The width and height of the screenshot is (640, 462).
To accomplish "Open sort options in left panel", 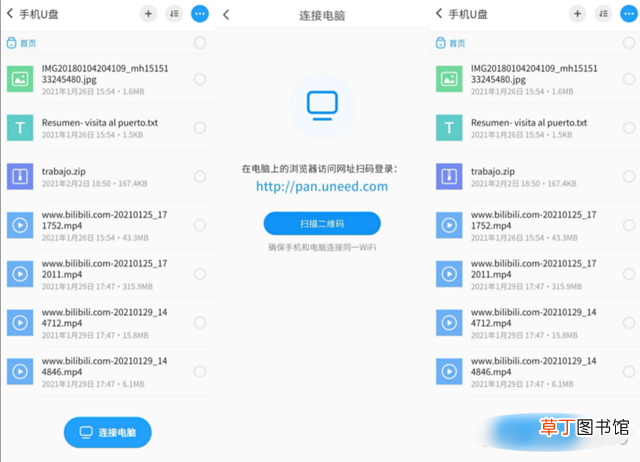I will click(174, 14).
